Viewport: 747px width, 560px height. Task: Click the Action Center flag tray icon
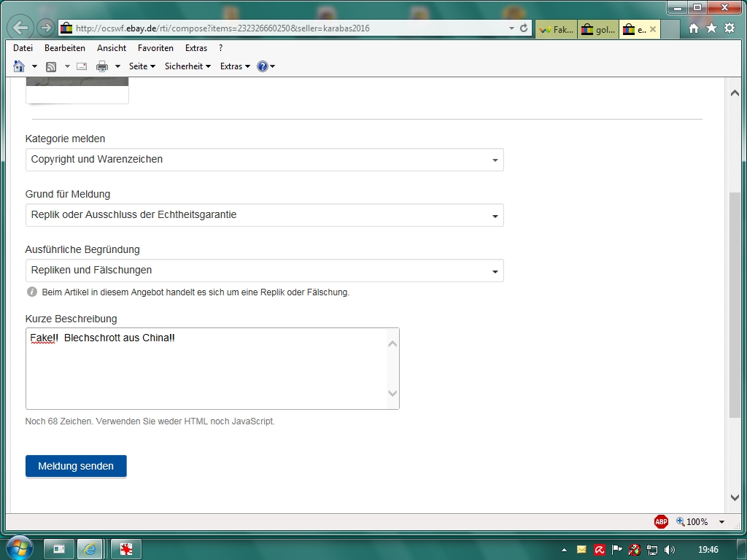[x=616, y=550]
